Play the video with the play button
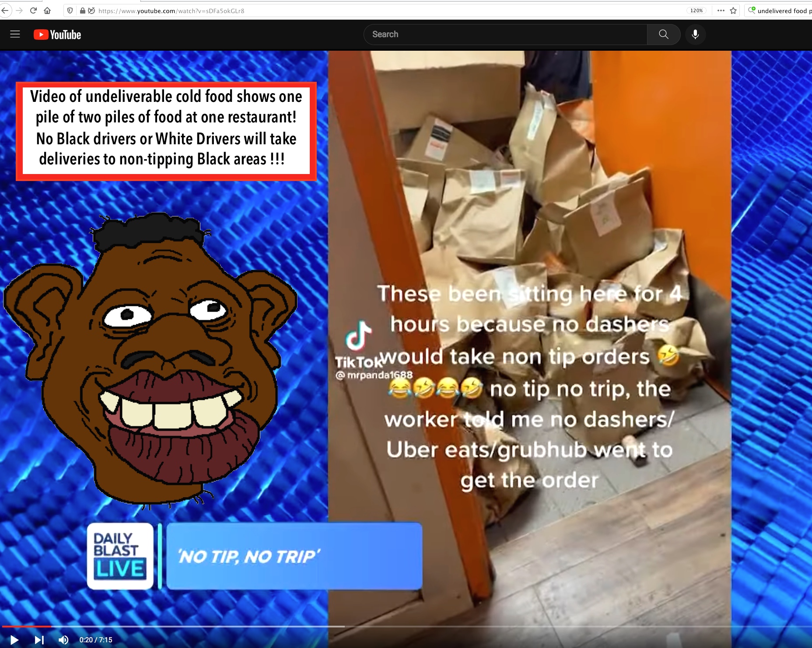 point(14,640)
